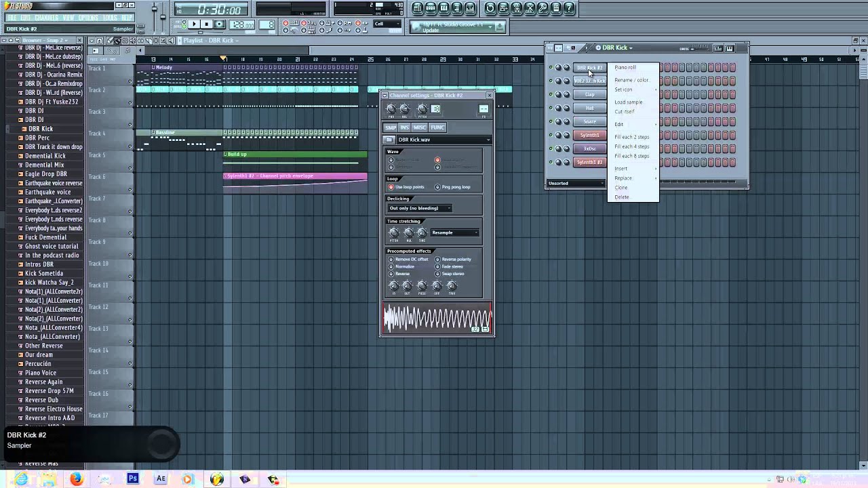Open the step sequencer from the toolbar
This screenshot has height=488, width=868.
(431, 8)
